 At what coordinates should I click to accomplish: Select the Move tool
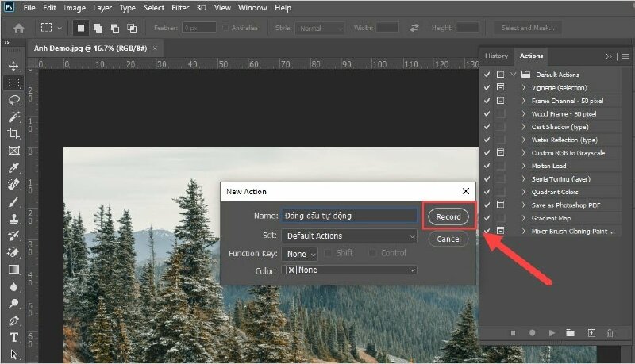[13, 66]
